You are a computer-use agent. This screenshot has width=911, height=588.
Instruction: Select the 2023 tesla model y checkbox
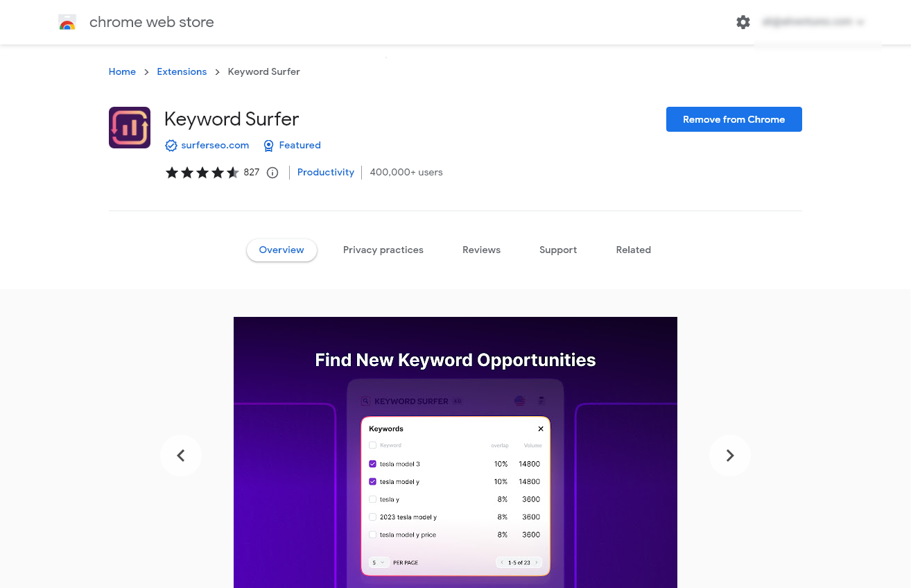[x=374, y=517]
